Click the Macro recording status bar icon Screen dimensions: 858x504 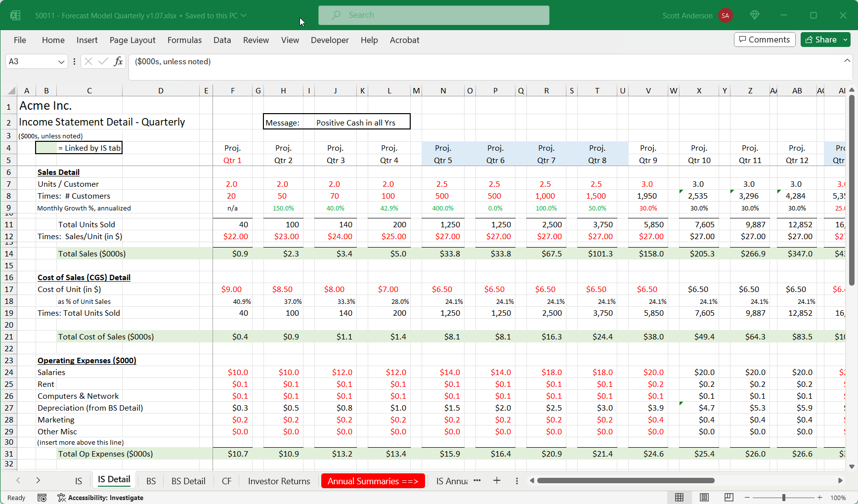[x=42, y=498]
